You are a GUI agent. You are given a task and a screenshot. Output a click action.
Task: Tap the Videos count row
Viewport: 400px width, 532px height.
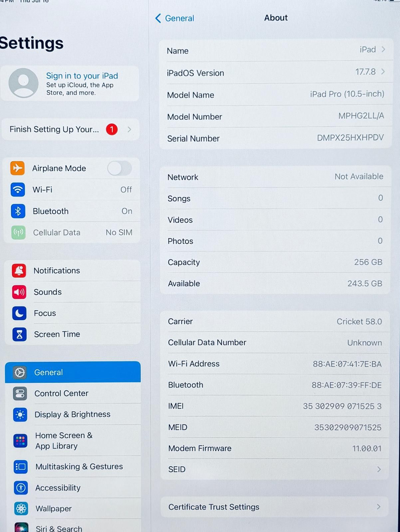tap(275, 220)
